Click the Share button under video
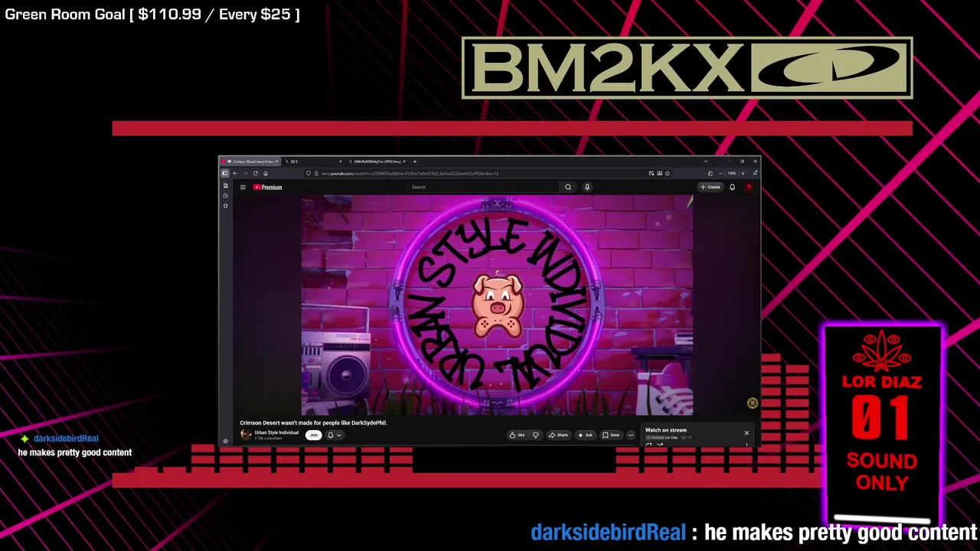This screenshot has height=551, width=980. 558,435
